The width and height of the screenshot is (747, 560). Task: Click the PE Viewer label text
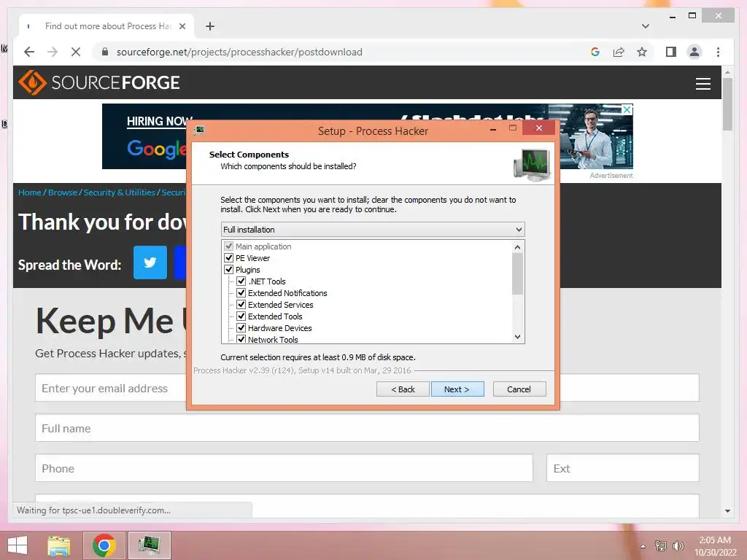252,257
